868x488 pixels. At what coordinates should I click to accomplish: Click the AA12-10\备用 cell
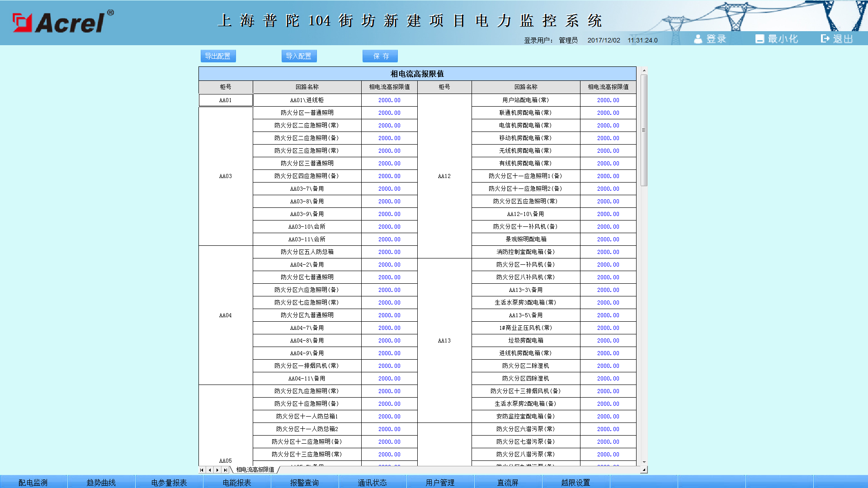[x=526, y=214]
